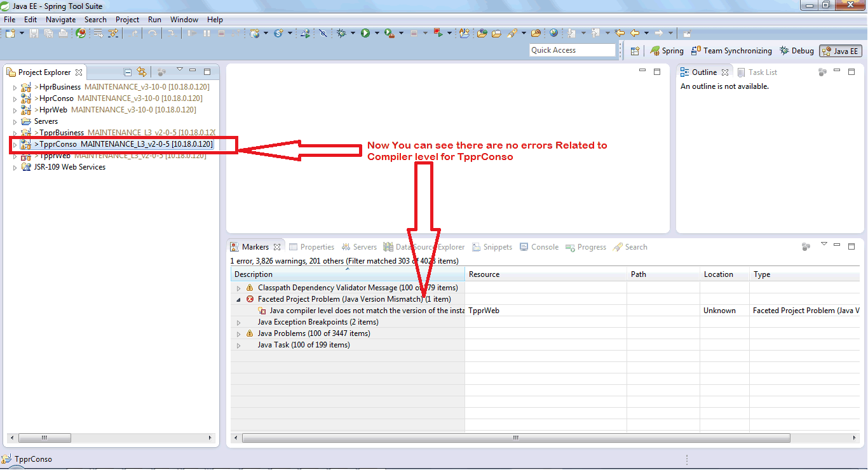The height and width of the screenshot is (470, 868).
Task: Click the Back navigation arrow in the toolbar
Action: coord(635,33)
